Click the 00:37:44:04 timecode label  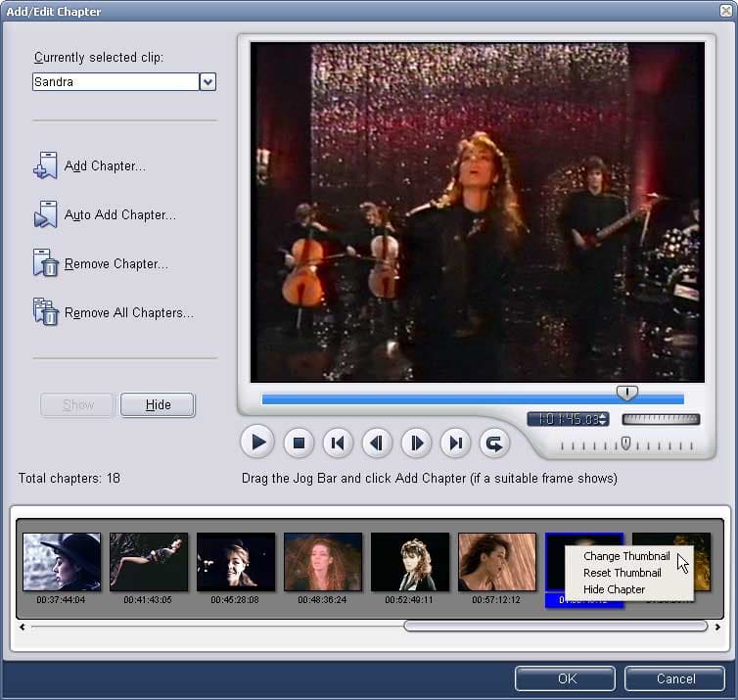coord(61,600)
